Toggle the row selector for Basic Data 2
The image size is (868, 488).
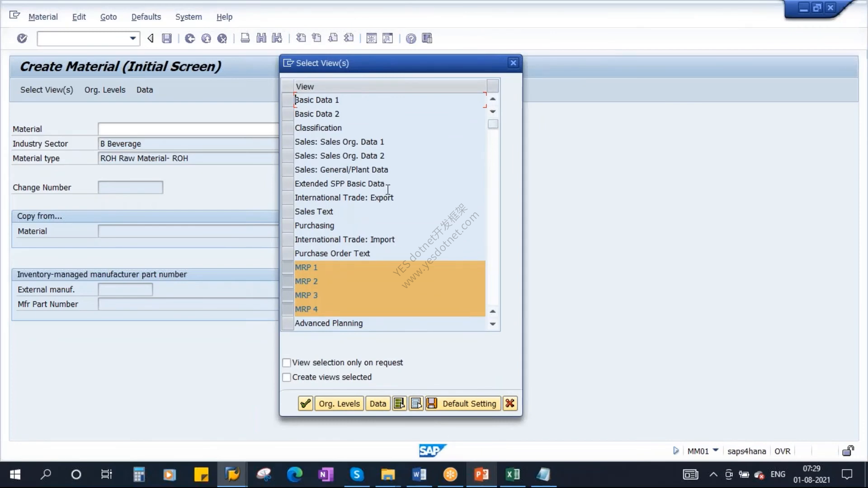pyautogui.click(x=288, y=114)
